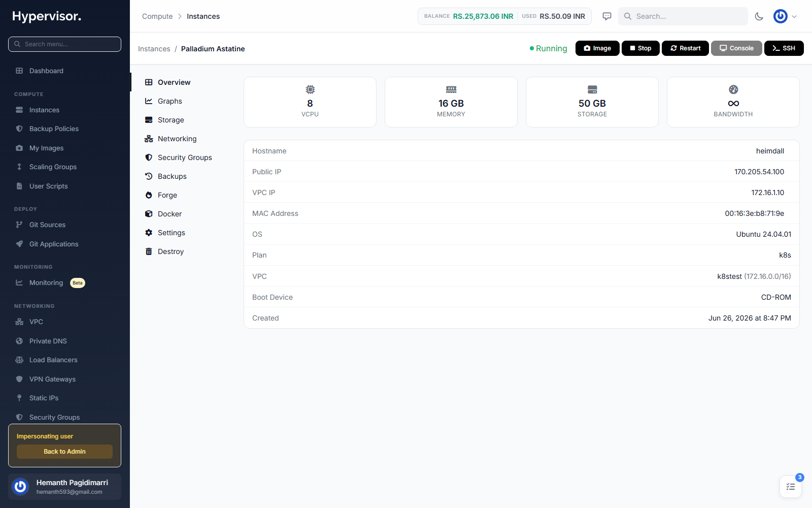Click the Monitoring chart icon
The image size is (812, 508).
[x=19, y=282]
